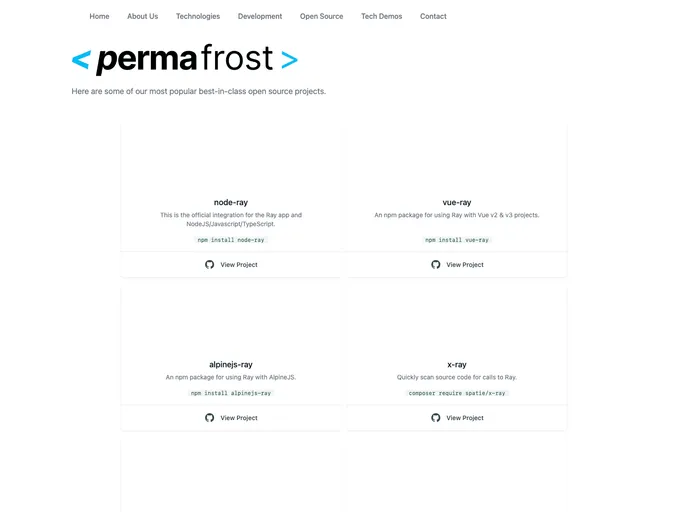
Task: Open the Technologies menu
Action: (x=198, y=17)
